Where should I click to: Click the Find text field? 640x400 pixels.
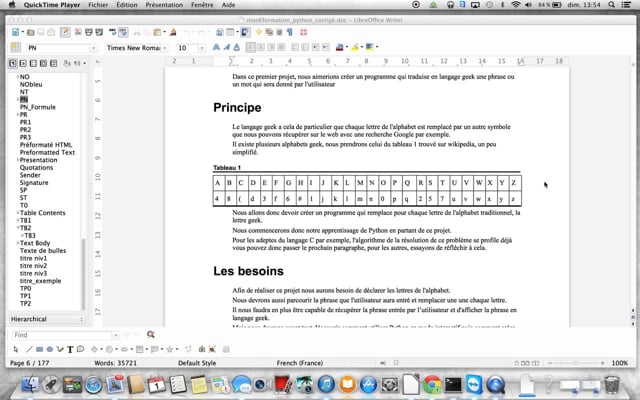(61, 335)
